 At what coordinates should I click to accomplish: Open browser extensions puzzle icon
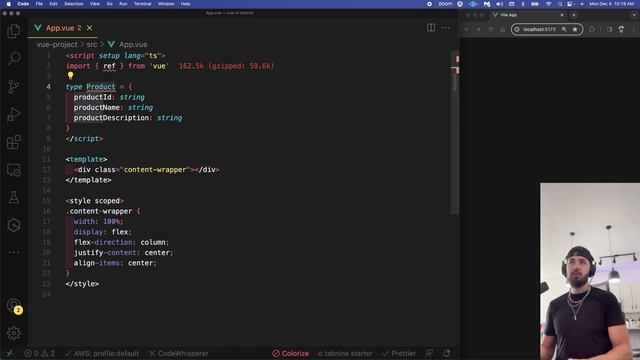[x=592, y=29]
